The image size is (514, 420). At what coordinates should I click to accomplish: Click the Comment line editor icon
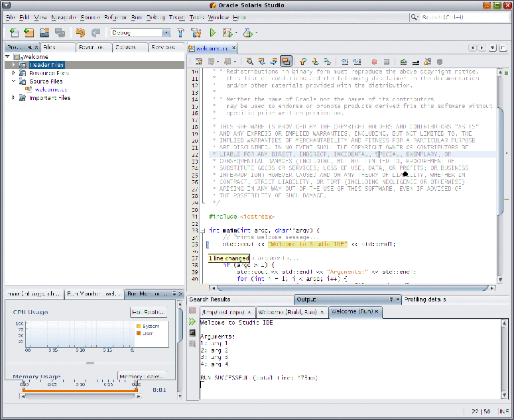pos(403,62)
